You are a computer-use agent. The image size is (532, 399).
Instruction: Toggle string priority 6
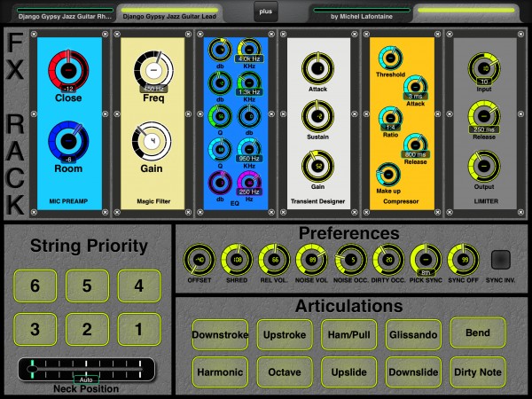pyautogui.click(x=35, y=286)
